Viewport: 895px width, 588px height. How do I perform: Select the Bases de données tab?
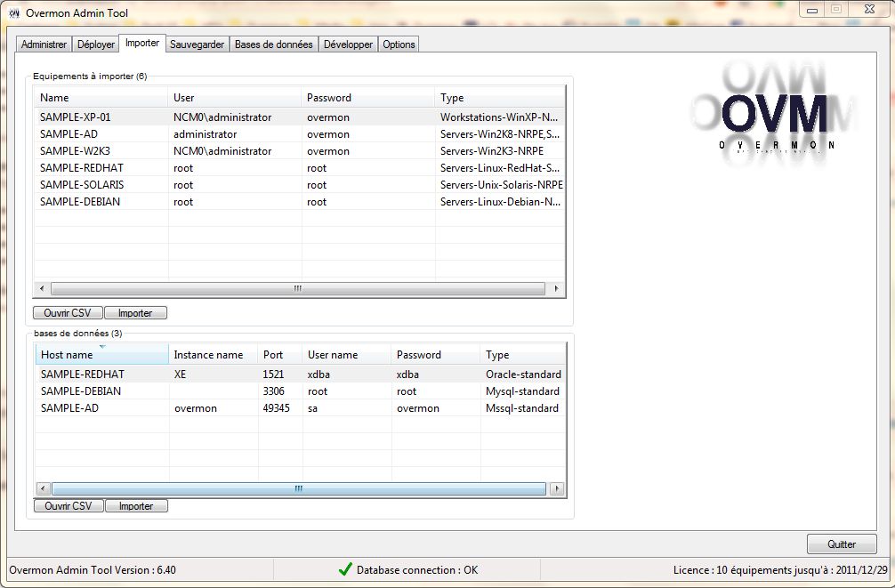[x=273, y=44]
